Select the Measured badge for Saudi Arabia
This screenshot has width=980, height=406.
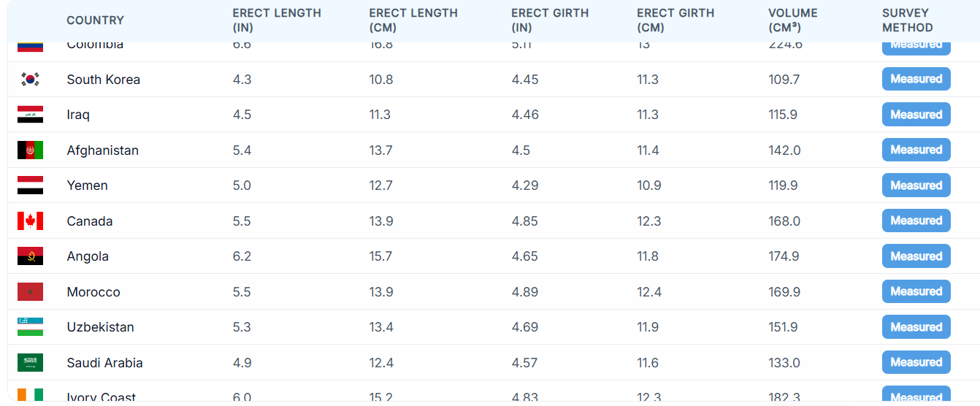point(916,362)
